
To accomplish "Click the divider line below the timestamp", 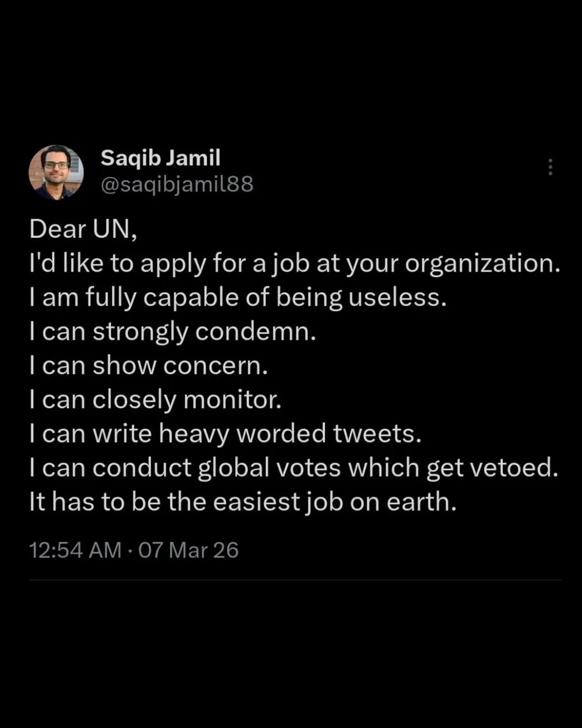I will point(295,580).
